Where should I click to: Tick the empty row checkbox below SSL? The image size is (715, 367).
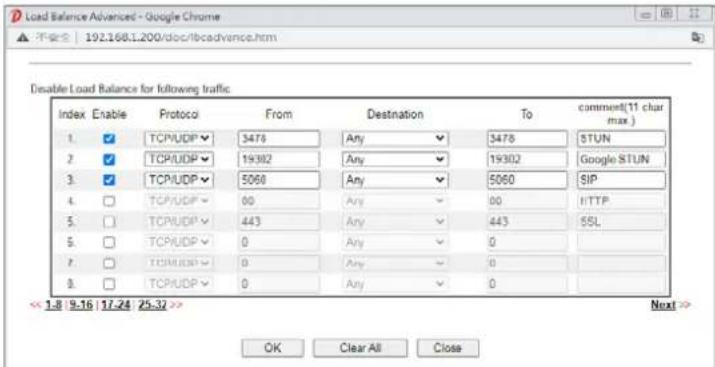[109, 243]
